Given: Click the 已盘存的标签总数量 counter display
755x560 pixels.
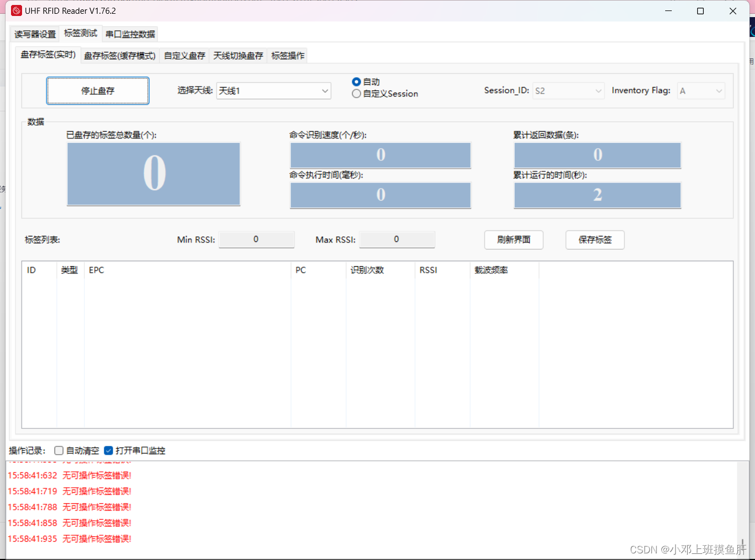Looking at the screenshot, I should click(x=154, y=174).
